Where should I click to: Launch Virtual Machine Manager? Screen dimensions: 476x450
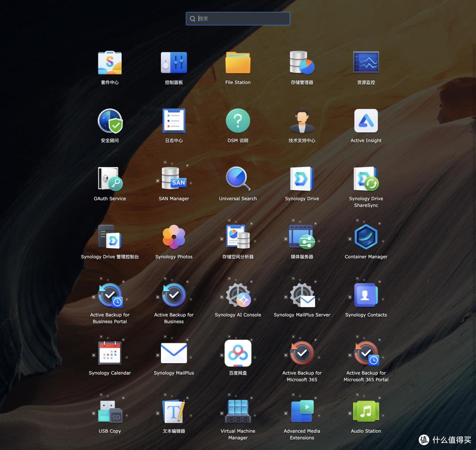click(238, 411)
